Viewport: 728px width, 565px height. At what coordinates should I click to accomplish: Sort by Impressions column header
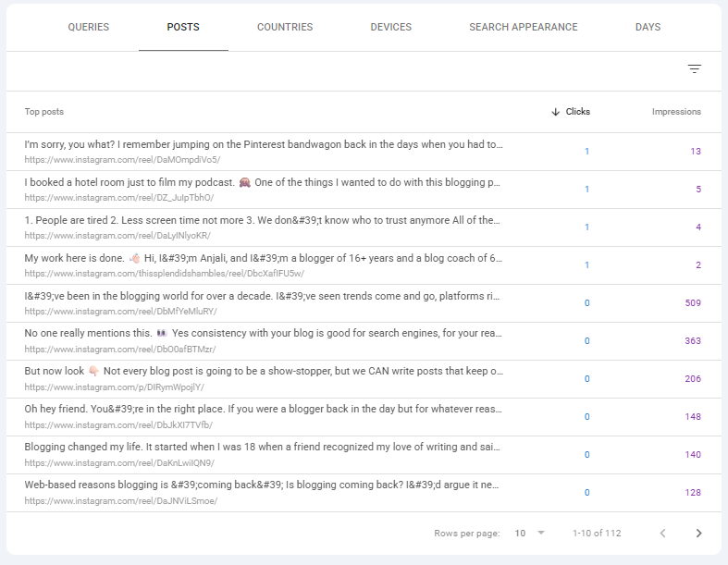(676, 112)
